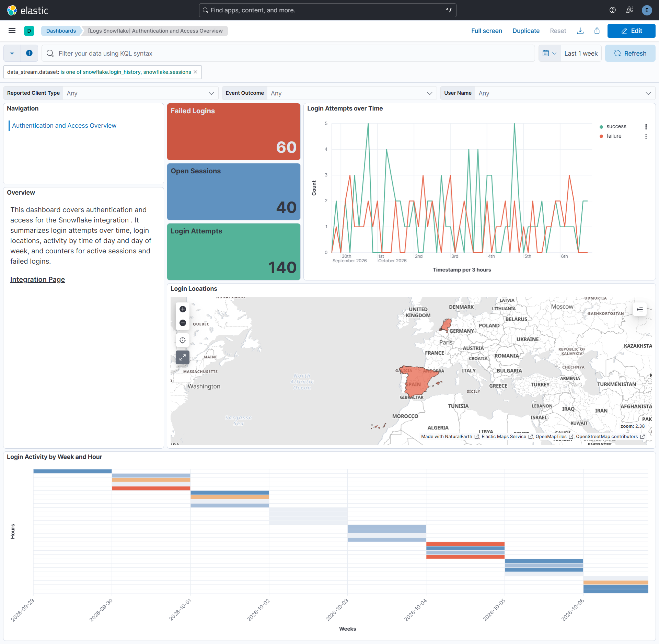659x644 pixels.
Task: Focus the Find apps and content search
Action: [x=327, y=10]
